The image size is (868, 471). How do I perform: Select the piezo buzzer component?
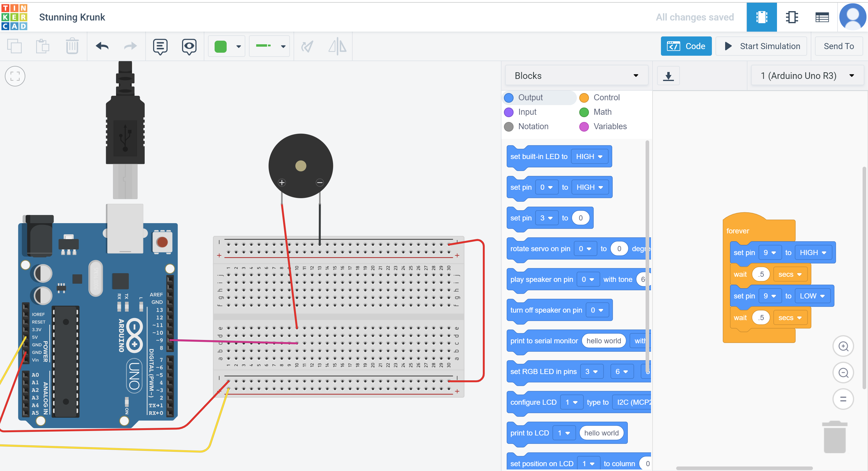pos(300,166)
